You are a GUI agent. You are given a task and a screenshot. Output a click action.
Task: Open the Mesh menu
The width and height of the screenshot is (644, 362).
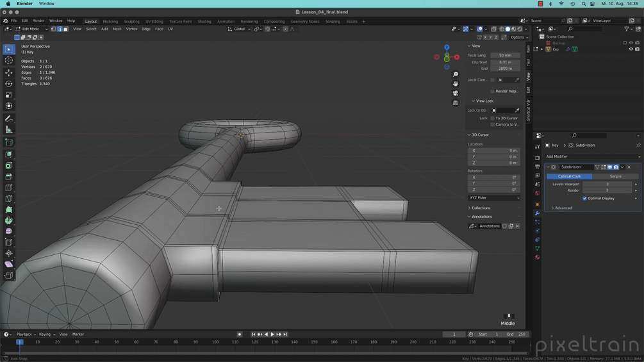[117, 29]
